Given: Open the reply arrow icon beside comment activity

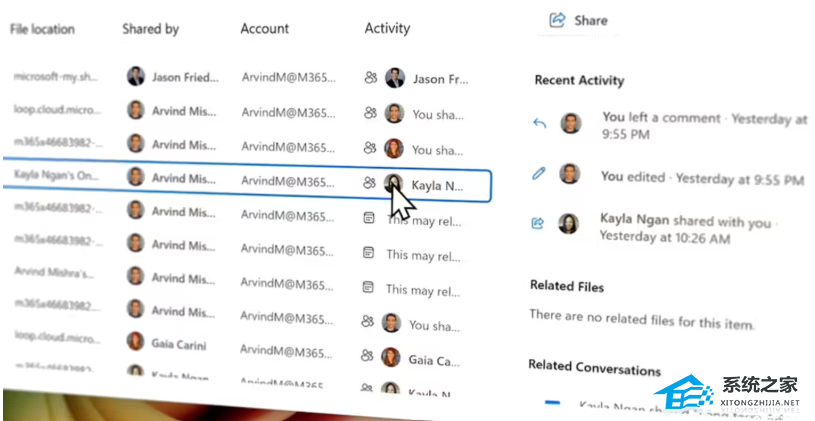Looking at the screenshot, I should pos(540,123).
